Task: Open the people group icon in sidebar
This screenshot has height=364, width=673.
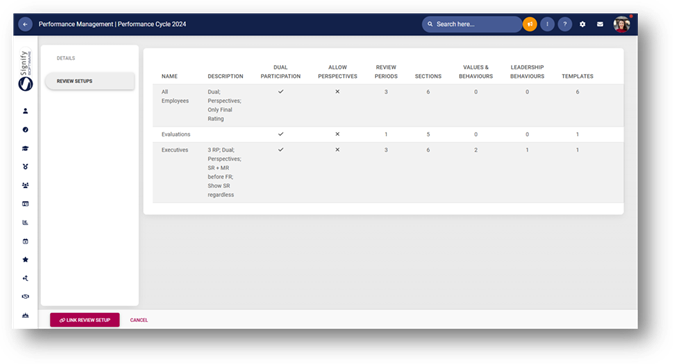Action: [25, 185]
